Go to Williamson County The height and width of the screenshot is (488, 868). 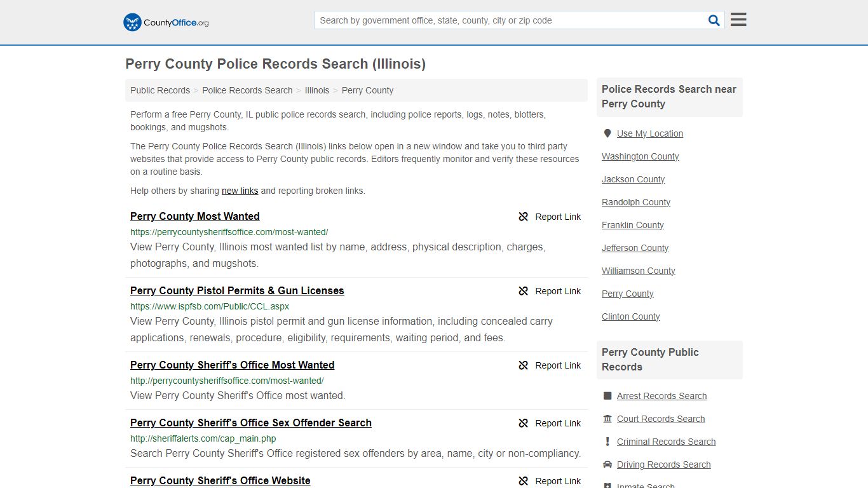(x=639, y=271)
